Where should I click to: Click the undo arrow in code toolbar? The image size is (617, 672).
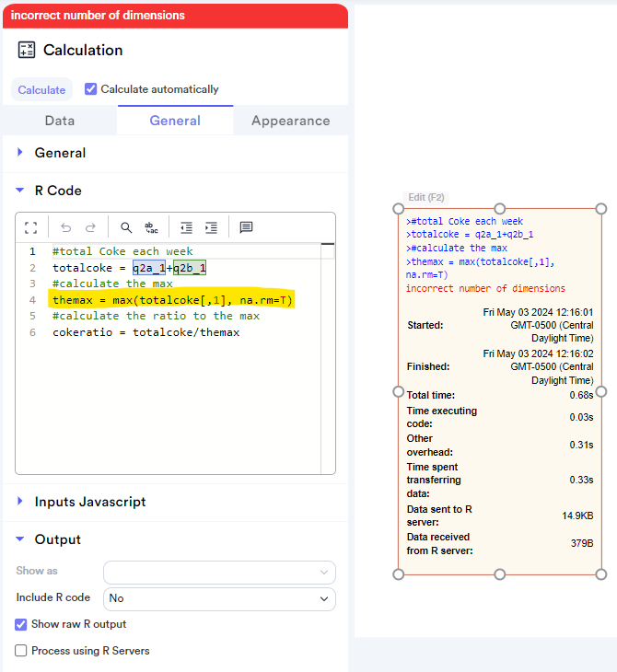[65, 227]
